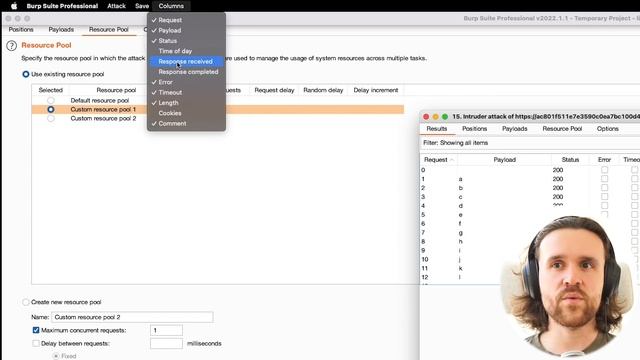Click the Custom resource pool 2 row text
This screenshot has width=640, height=360.
(103, 118)
